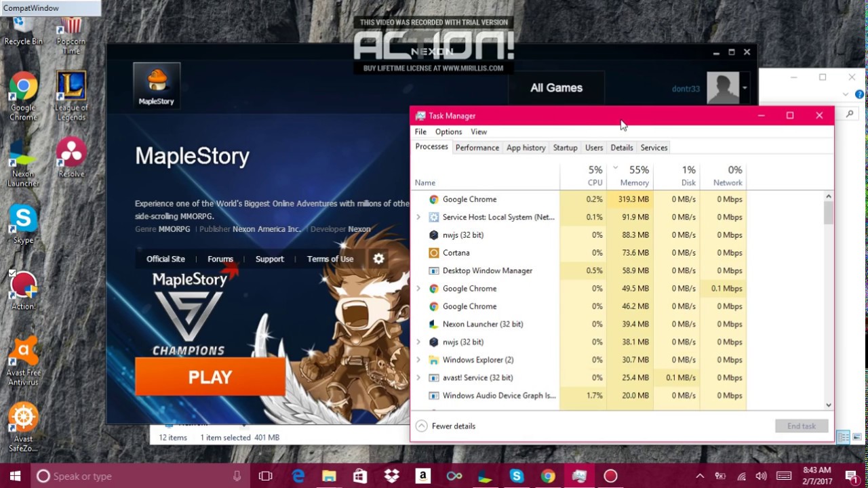
Task: Select MapleStory game icon in Nexon Launcher
Action: [157, 85]
